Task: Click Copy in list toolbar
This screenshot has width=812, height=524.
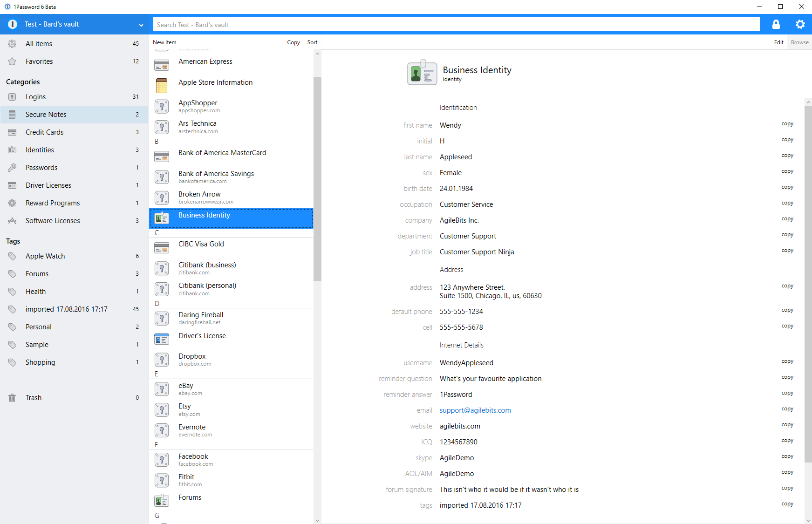Action: tap(293, 42)
